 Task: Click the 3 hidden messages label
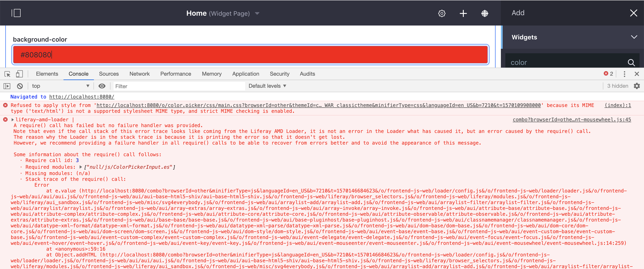point(617,86)
